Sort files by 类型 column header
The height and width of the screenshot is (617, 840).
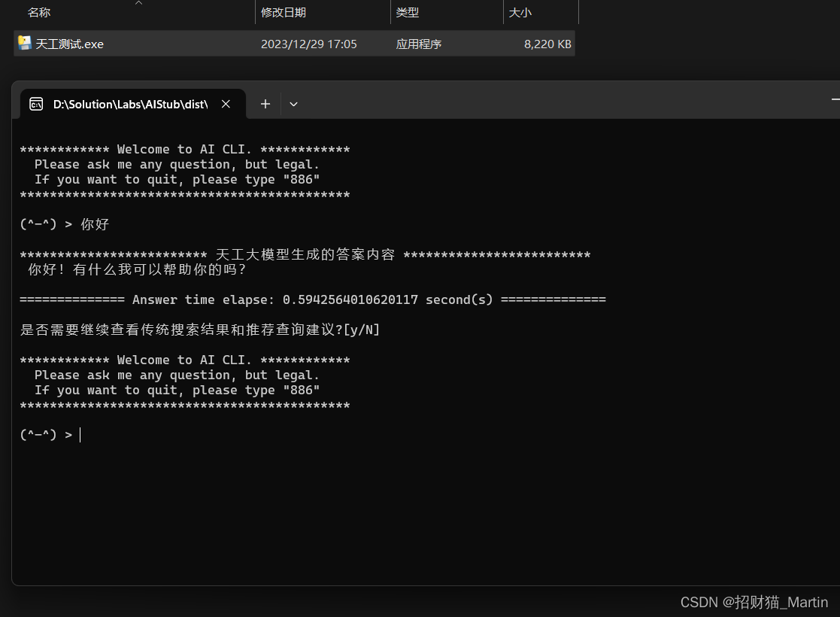(407, 12)
